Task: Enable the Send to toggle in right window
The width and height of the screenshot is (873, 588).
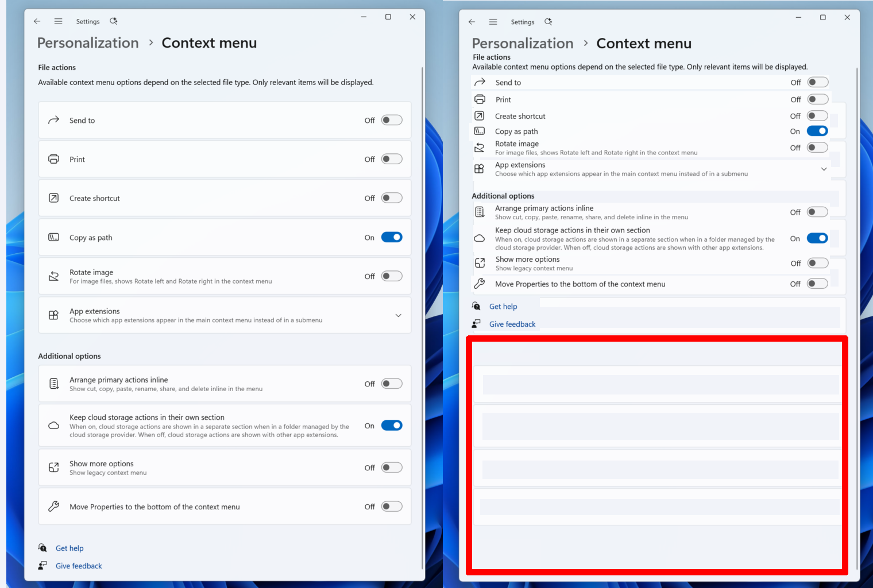Action: pyautogui.click(x=817, y=82)
